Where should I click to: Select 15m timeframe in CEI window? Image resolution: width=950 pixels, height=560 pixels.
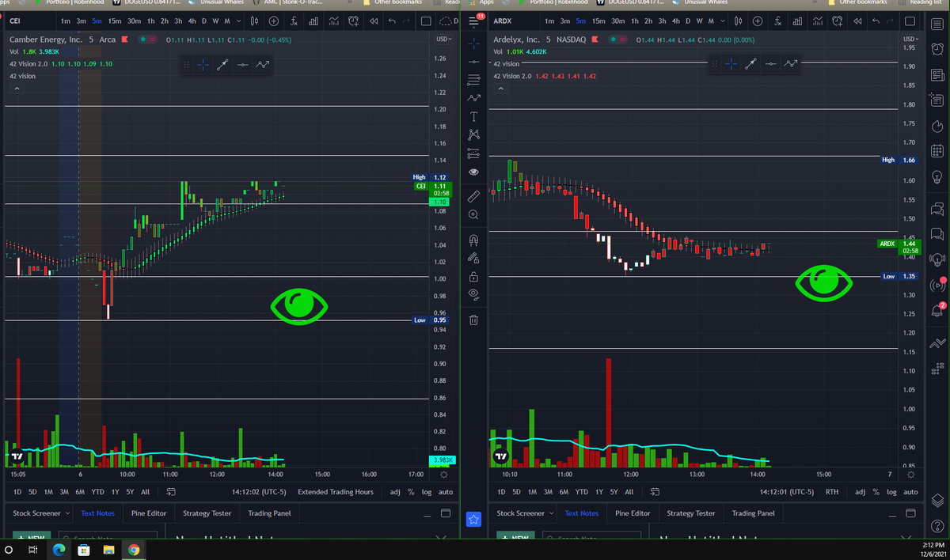point(115,21)
